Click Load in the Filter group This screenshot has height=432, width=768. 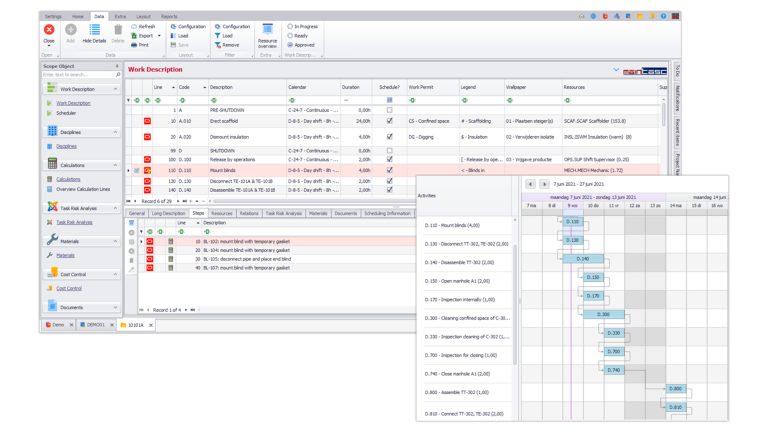click(x=224, y=36)
